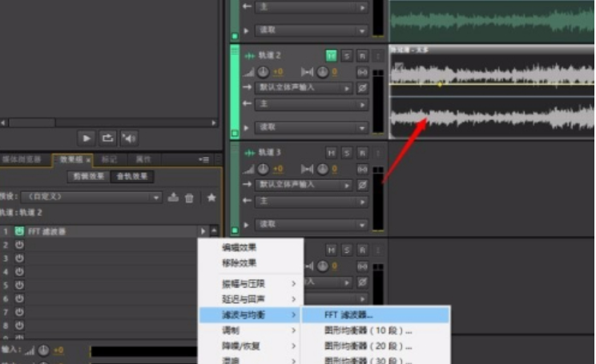Click the auto-play speaker icon
Image resolution: width=596 pixels, height=364 pixels.
129,138
